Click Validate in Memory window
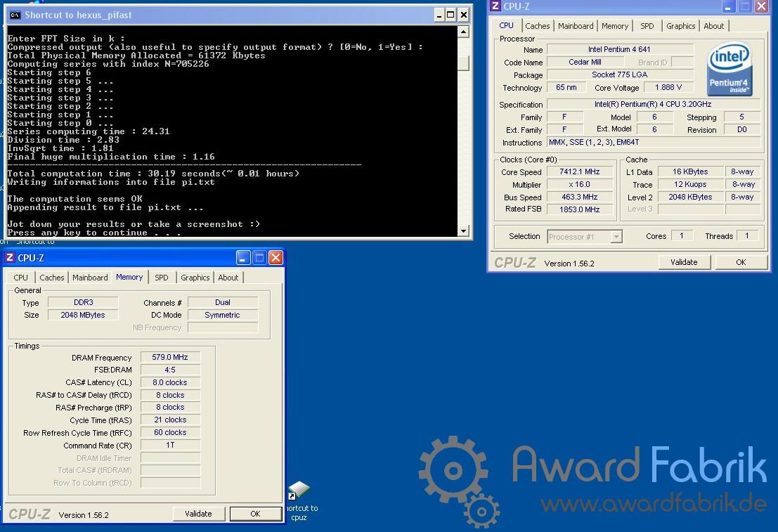Screen dimensions: 778x532 [198, 514]
